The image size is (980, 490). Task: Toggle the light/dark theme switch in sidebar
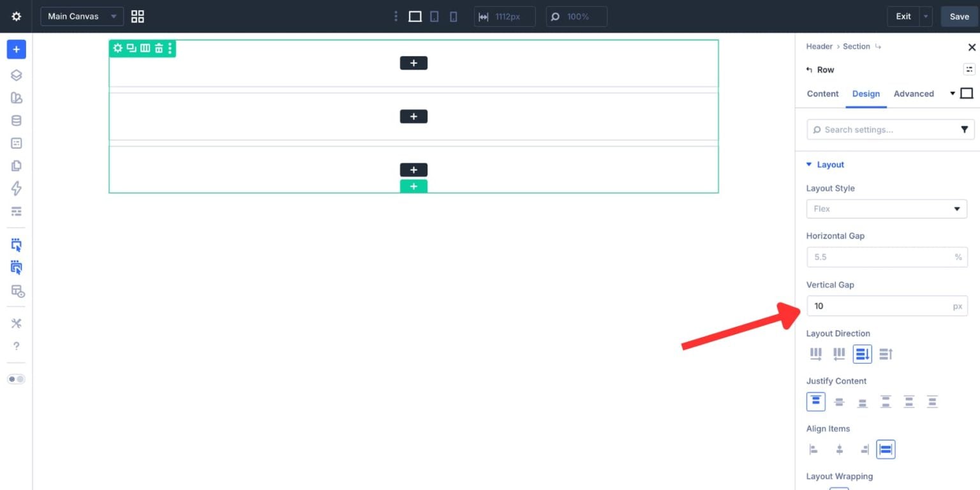coord(17,379)
